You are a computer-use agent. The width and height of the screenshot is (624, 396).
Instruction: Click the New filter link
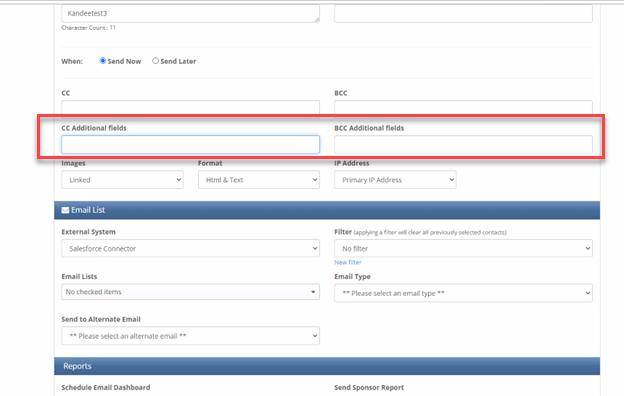[x=348, y=262]
